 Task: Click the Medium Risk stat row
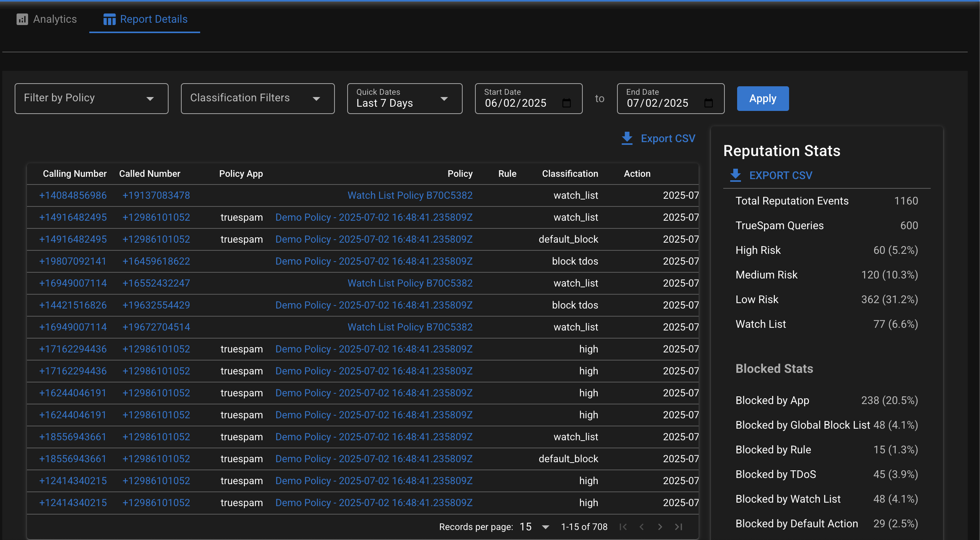coord(827,275)
